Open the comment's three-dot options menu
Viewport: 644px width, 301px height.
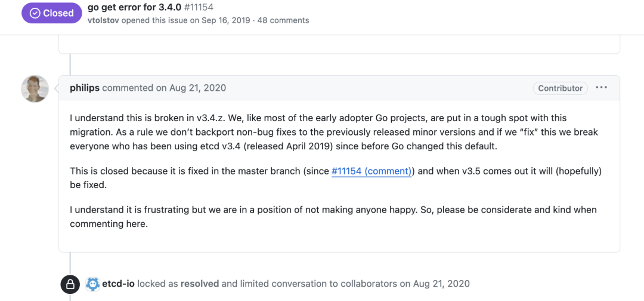point(601,88)
